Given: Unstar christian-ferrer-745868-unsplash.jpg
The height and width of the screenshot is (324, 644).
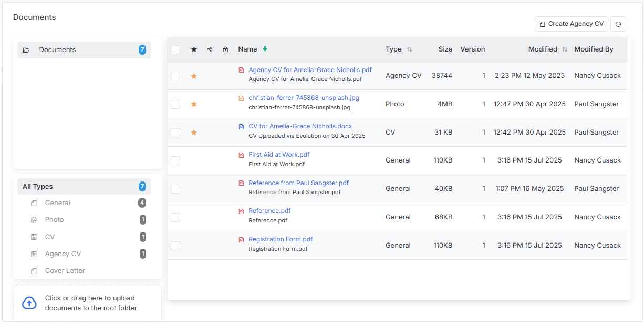Looking at the screenshot, I should pyautogui.click(x=194, y=104).
